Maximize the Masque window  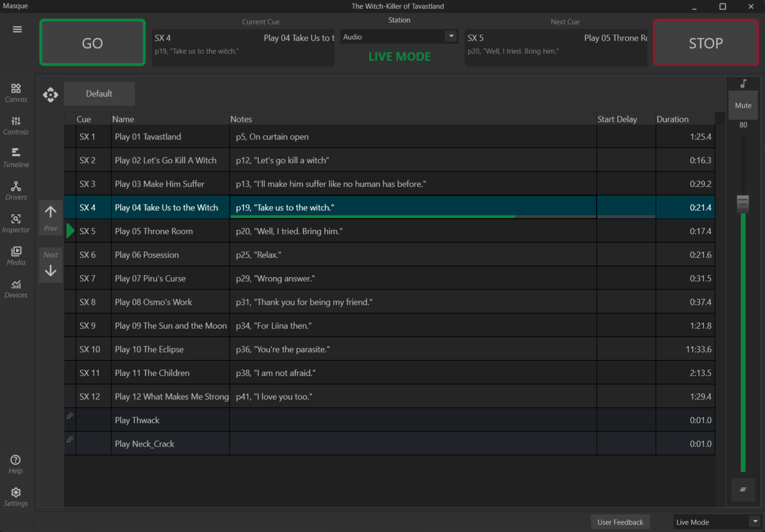pyautogui.click(x=722, y=6)
